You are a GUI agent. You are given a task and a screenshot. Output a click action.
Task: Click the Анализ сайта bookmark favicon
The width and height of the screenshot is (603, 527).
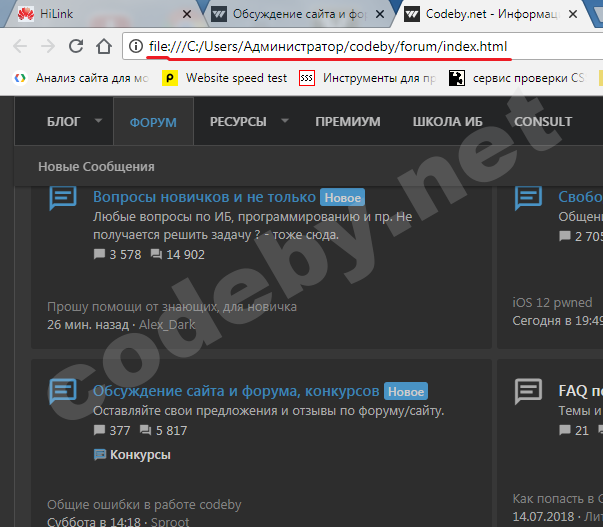pyautogui.click(x=20, y=78)
